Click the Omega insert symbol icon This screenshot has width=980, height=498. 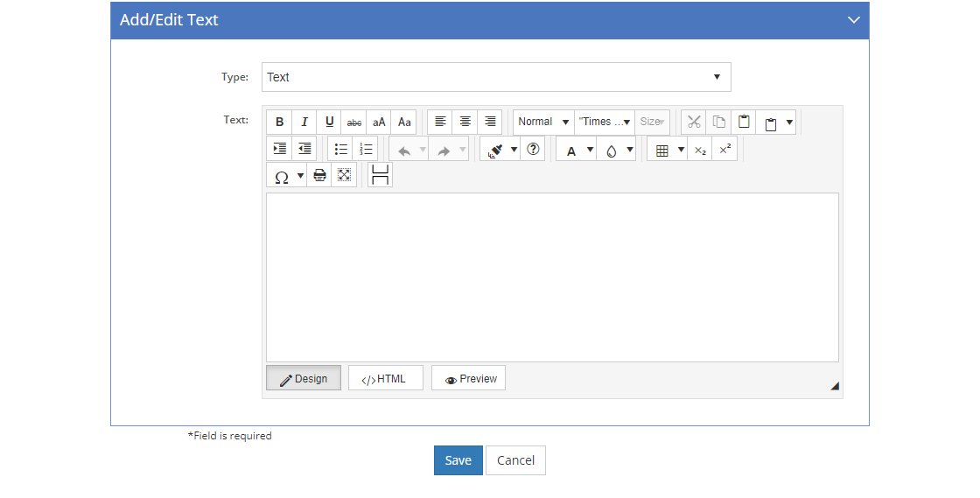click(x=281, y=177)
